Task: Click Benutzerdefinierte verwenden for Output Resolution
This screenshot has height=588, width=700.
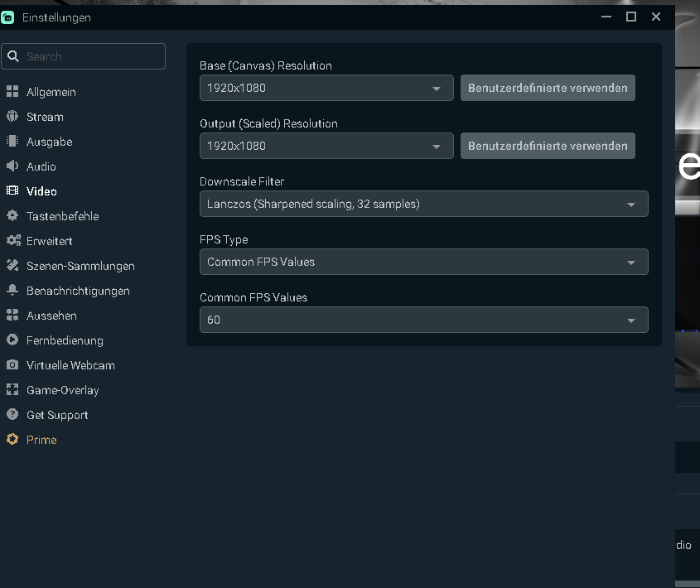Action: pos(548,146)
